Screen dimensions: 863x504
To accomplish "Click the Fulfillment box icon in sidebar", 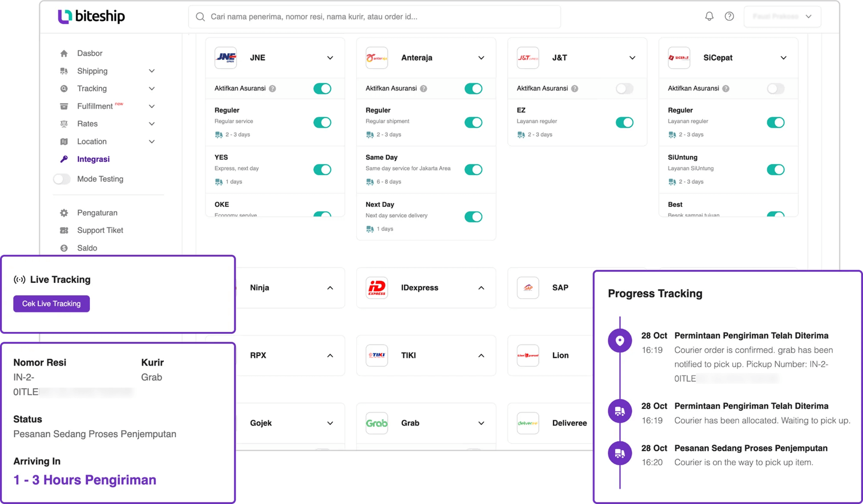I will [64, 106].
